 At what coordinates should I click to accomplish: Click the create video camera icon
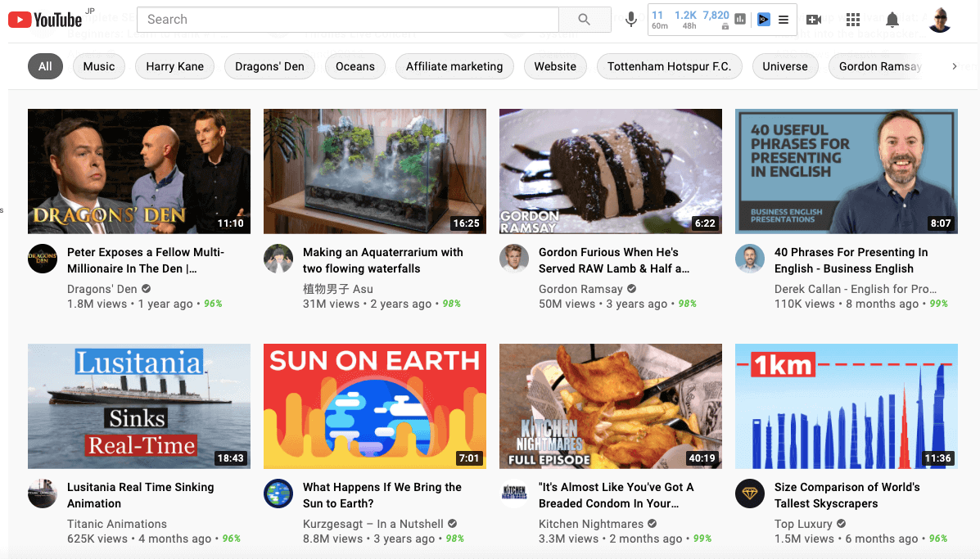tap(814, 20)
